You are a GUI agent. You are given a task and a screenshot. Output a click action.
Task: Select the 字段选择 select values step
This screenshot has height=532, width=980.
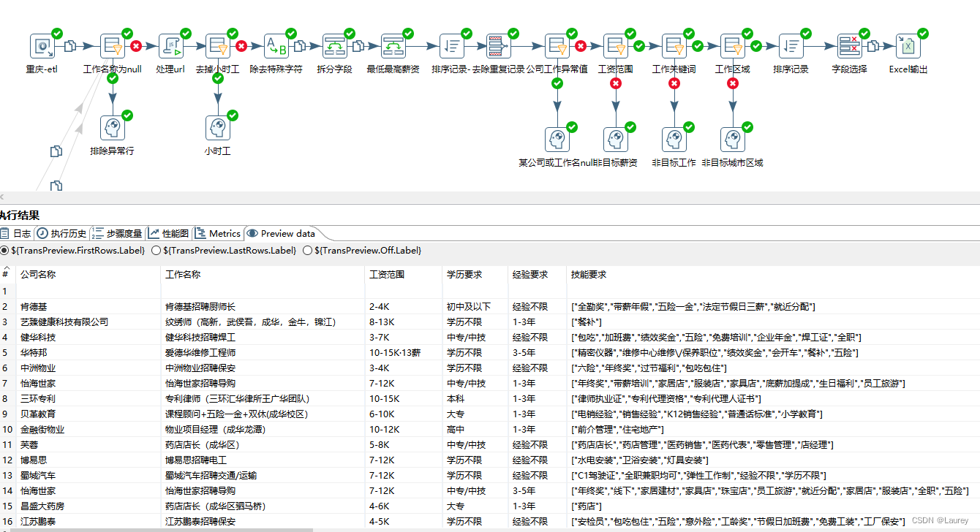[x=851, y=45]
